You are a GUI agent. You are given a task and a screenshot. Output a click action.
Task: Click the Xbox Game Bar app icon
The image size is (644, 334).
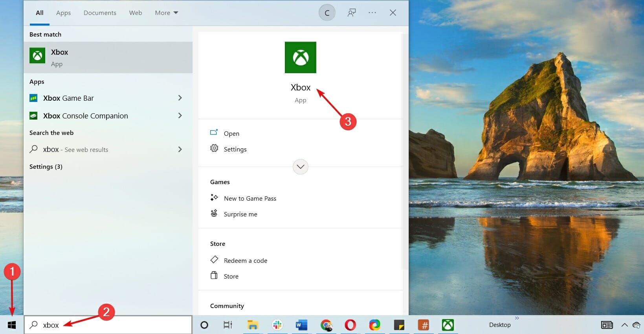tap(34, 98)
